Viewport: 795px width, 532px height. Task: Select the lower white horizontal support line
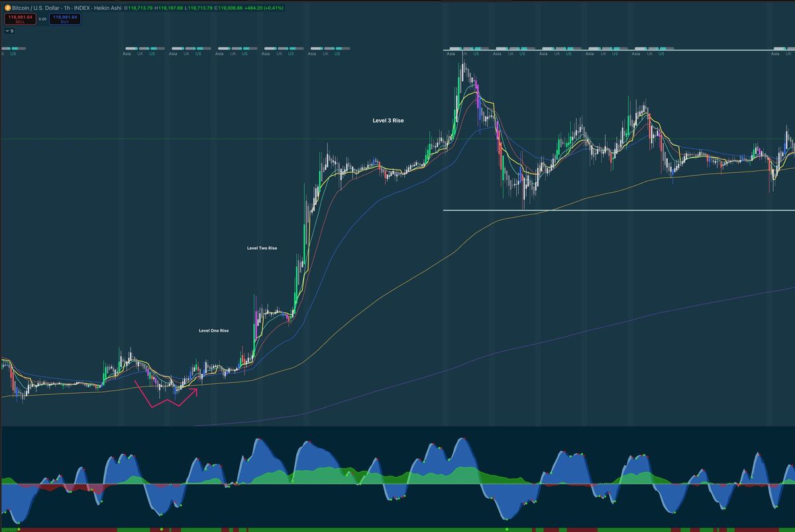(619, 211)
